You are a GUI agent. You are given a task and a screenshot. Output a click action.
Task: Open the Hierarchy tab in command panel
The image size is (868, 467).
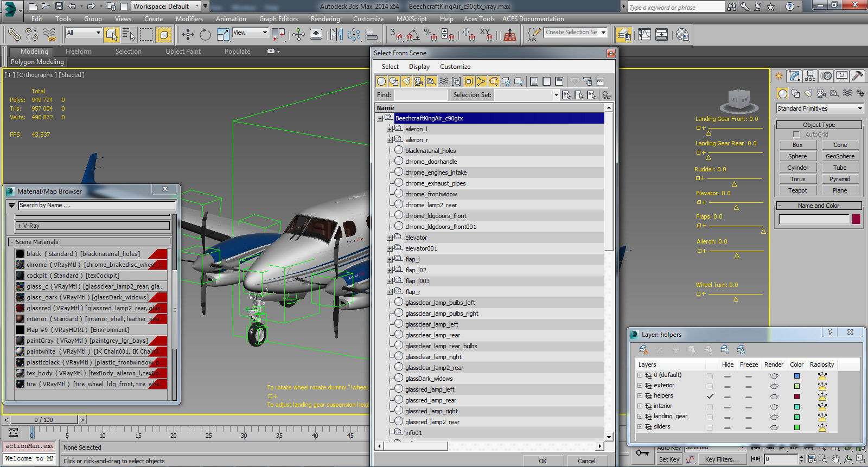point(810,76)
